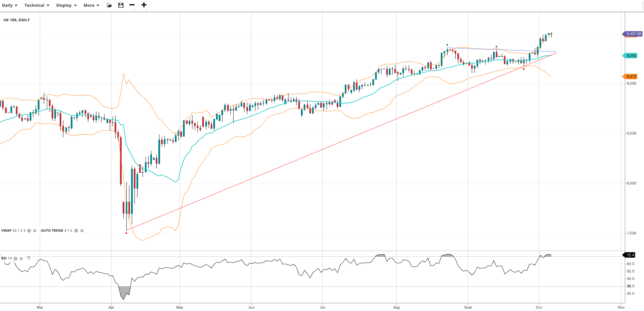Click the 9,497.80 current price tag
The height and width of the screenshot is (311, 644).
[x=633, y=34]
